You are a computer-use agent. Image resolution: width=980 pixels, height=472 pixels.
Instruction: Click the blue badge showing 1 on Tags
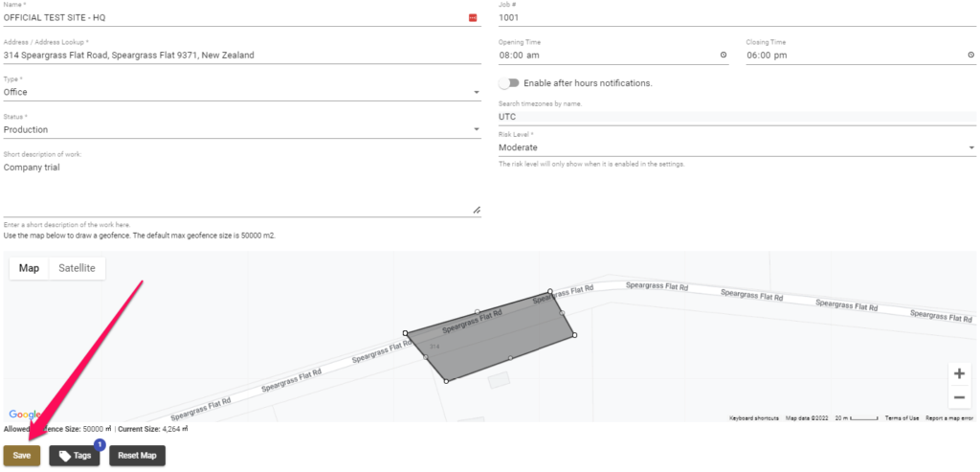[99, 444]
